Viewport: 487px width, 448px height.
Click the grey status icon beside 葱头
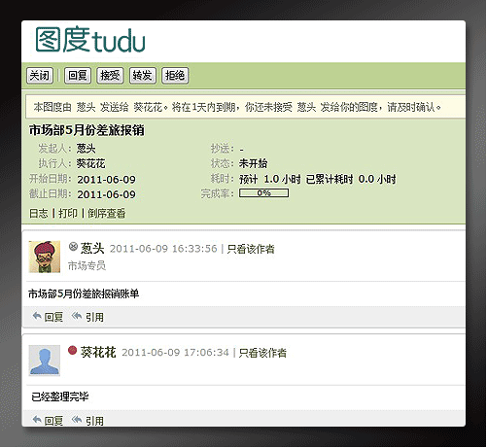pos(73,247)
